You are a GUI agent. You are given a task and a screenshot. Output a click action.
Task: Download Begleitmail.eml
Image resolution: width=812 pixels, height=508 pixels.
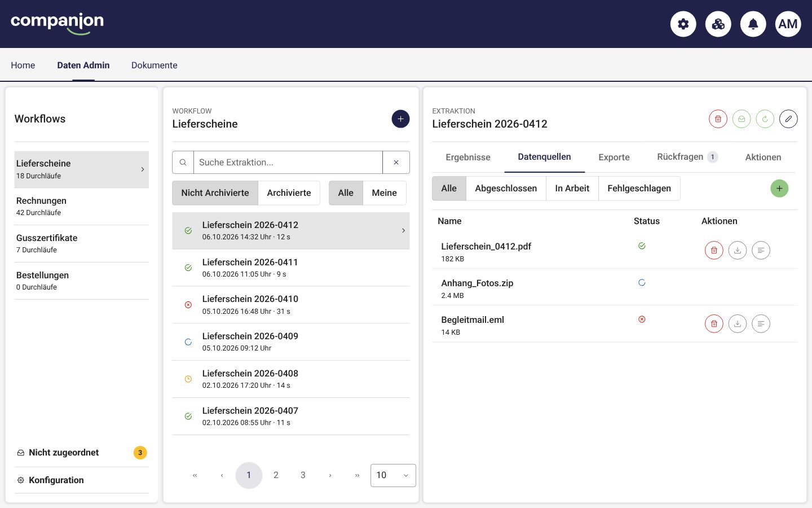tap(738, 323)
